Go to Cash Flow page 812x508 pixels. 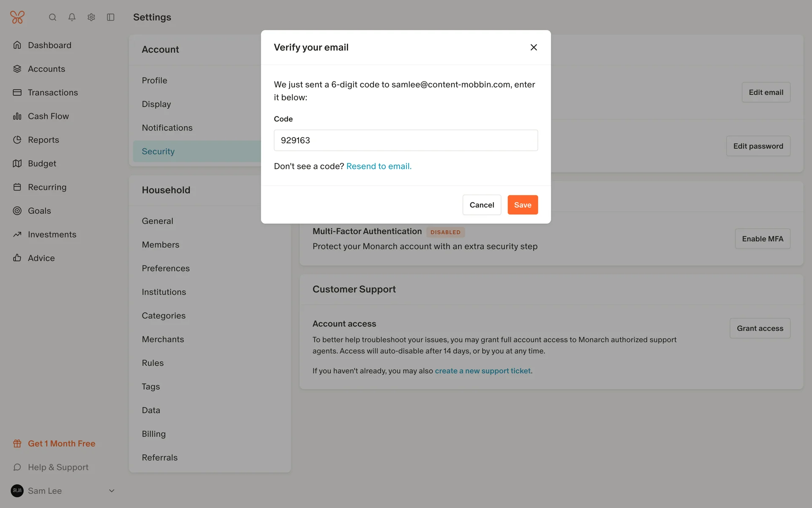pos(48,116)
